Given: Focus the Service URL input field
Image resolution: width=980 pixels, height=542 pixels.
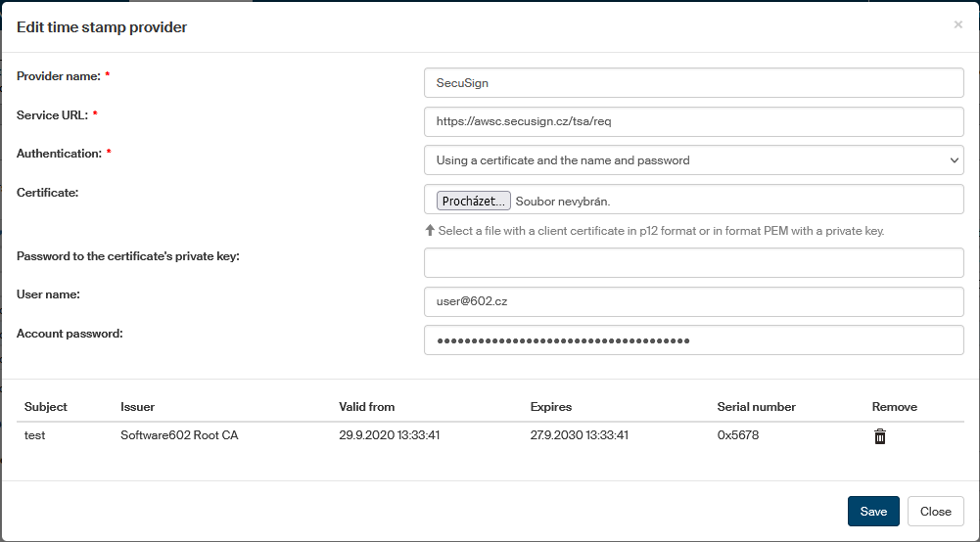Looking at the screenshot, I should point(693,121).
